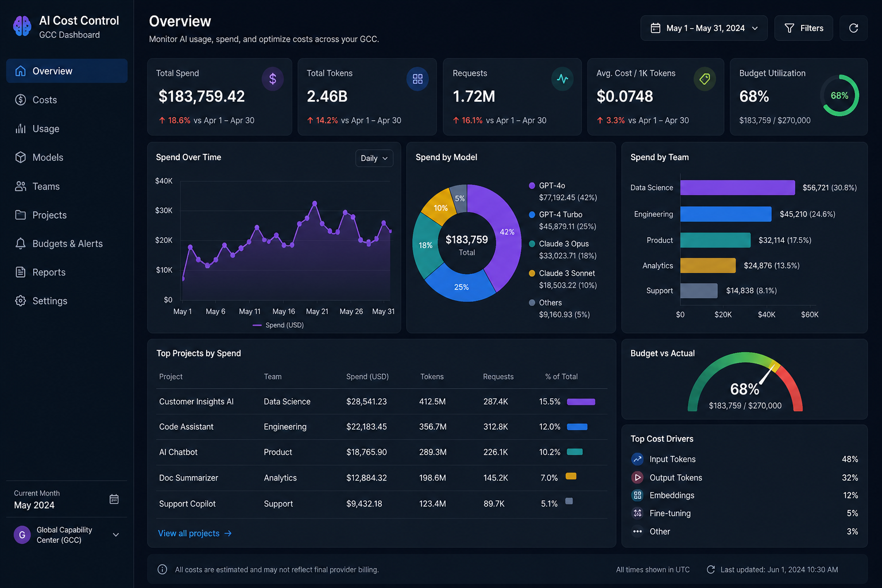Click the Usage bar chart icon
Image resolution: width=882 pixels, height=588 pixels.
[x=20, y=129]
